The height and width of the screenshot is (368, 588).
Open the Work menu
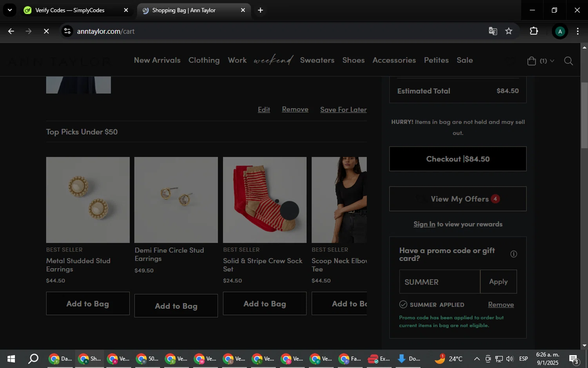click(237, 60)
